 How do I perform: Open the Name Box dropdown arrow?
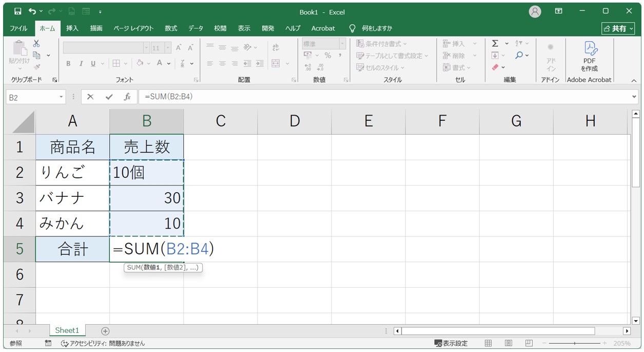(x=62, y=97)
